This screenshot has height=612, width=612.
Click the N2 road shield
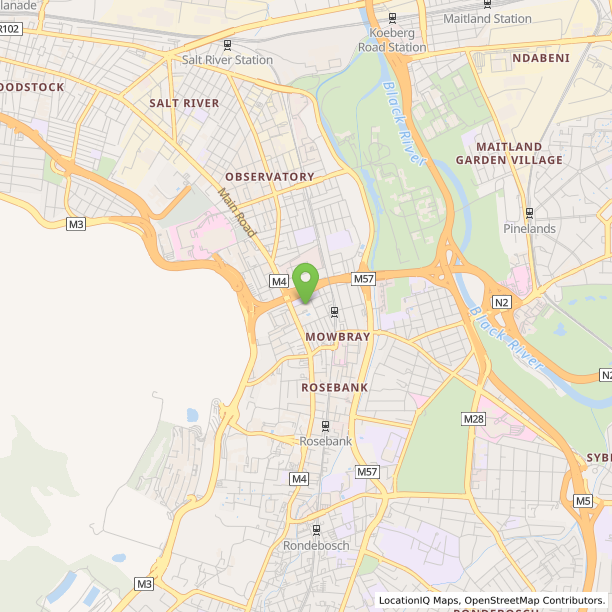pos(502,302)
